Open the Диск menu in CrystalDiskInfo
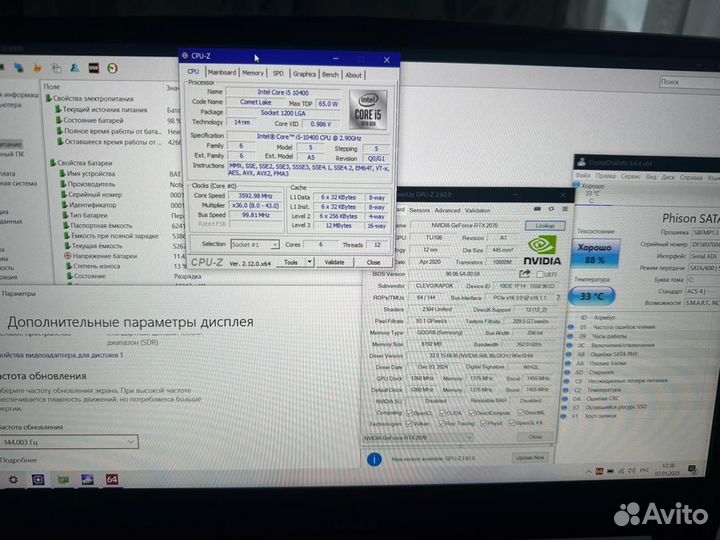 [668, 177]
